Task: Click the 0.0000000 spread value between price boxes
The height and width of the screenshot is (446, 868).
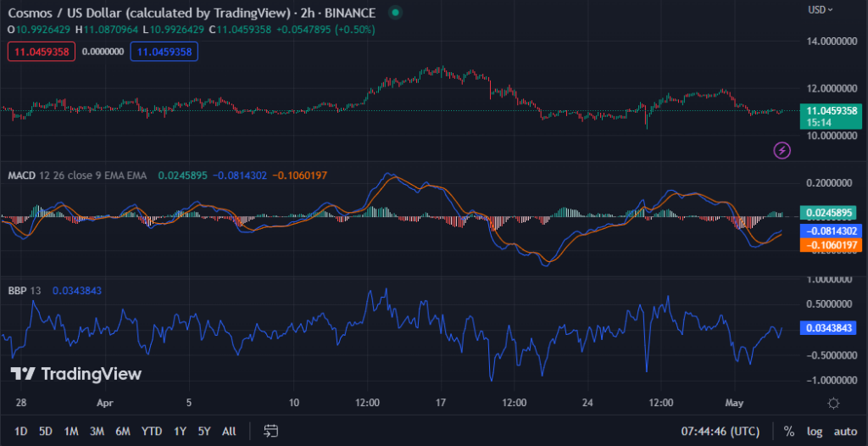Action: click(x=103, y=52)
